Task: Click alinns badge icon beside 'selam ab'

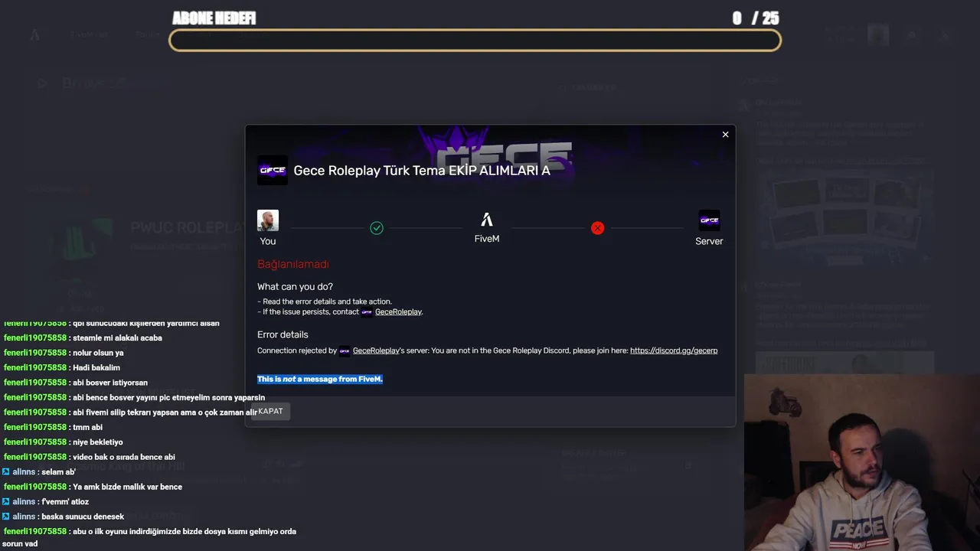Action: [6, 472]
